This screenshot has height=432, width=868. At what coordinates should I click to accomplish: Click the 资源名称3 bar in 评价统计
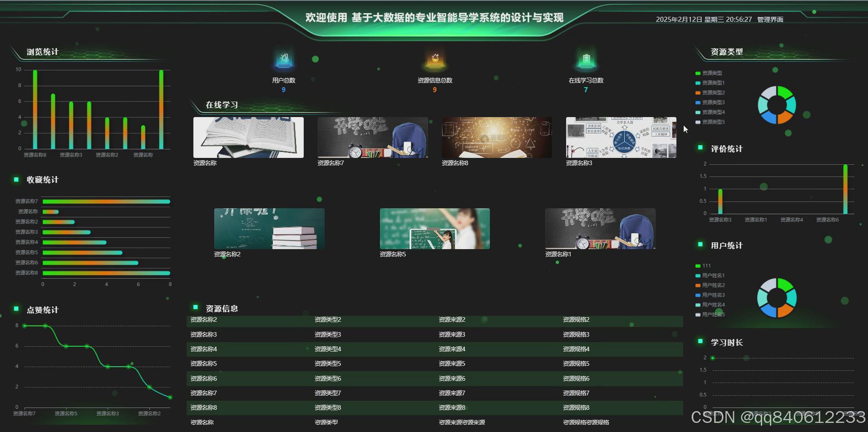tap(720, 201)
